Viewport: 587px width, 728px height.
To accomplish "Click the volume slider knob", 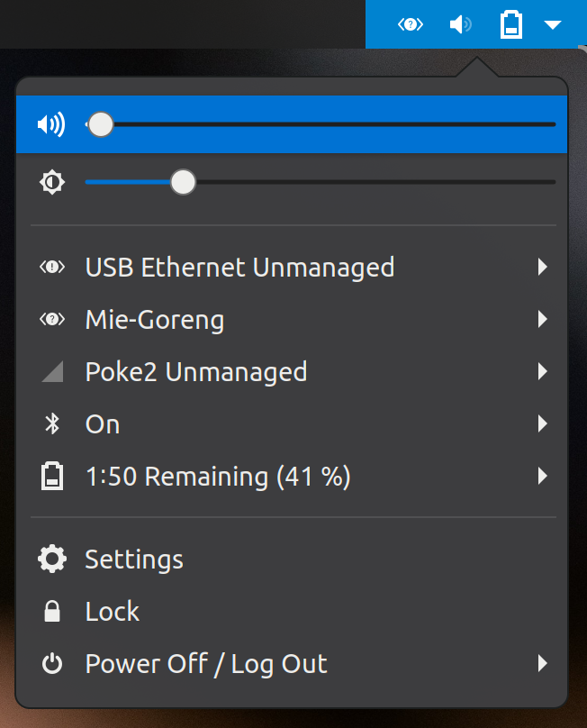I will [100, 124].
